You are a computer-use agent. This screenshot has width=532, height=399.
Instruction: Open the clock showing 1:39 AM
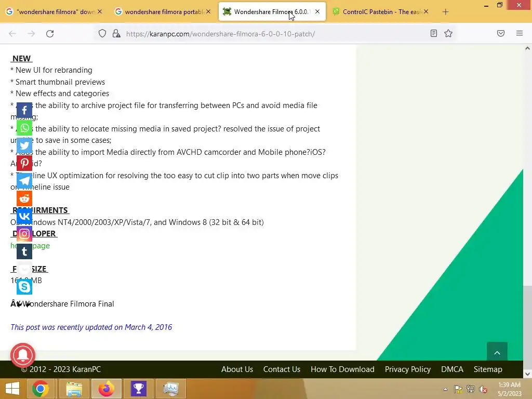[x=509, y=389]
